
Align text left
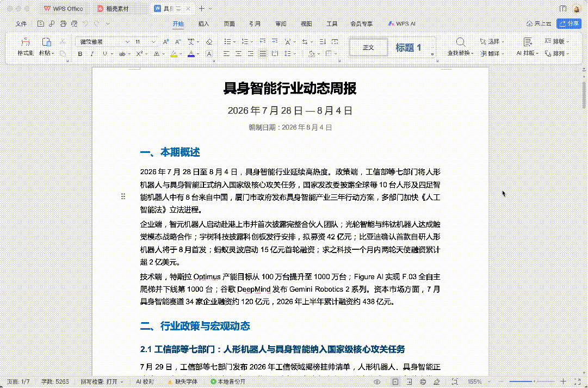pos(226,54)
